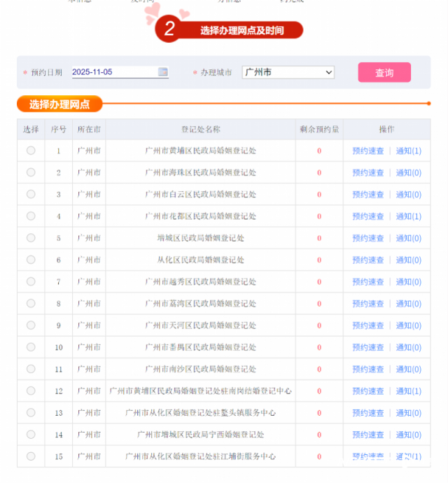Click 通知(0) link in row 7
This screenshot has width=448, height=483.
(408, 282)
